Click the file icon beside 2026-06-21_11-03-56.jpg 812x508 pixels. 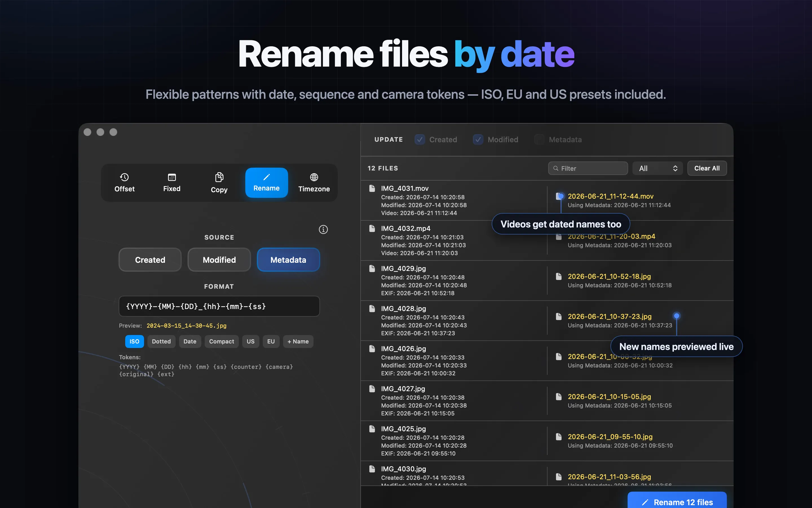(559, 476)
